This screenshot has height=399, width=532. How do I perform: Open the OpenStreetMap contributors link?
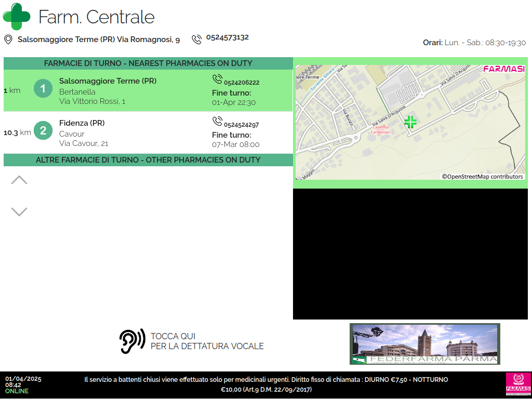(482, 177)
